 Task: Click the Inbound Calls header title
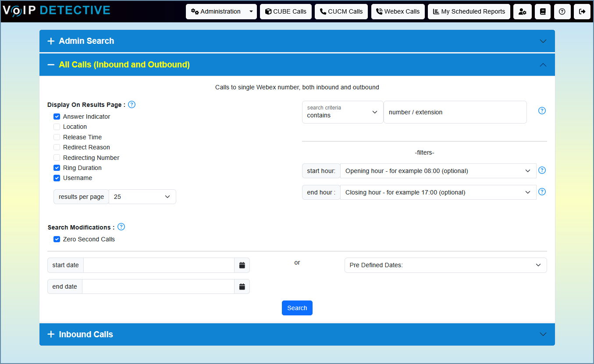[86, 335]
